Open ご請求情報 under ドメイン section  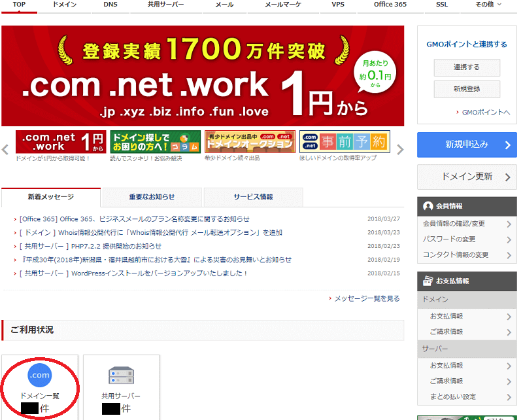[x=467, y=332]
